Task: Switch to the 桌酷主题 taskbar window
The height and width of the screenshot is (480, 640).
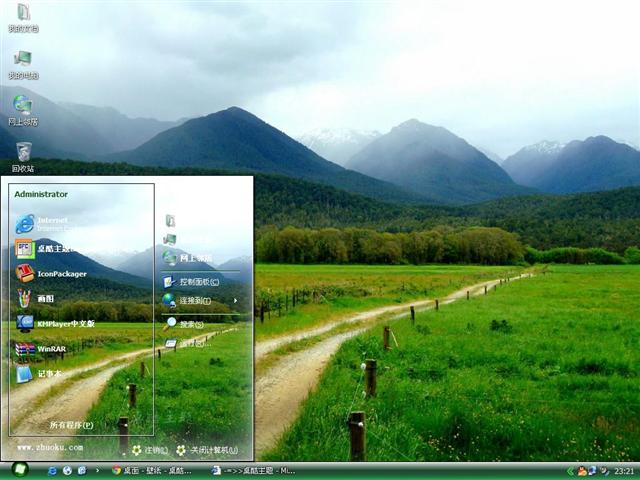Action: pyautogui.click(x=254, y=471)
